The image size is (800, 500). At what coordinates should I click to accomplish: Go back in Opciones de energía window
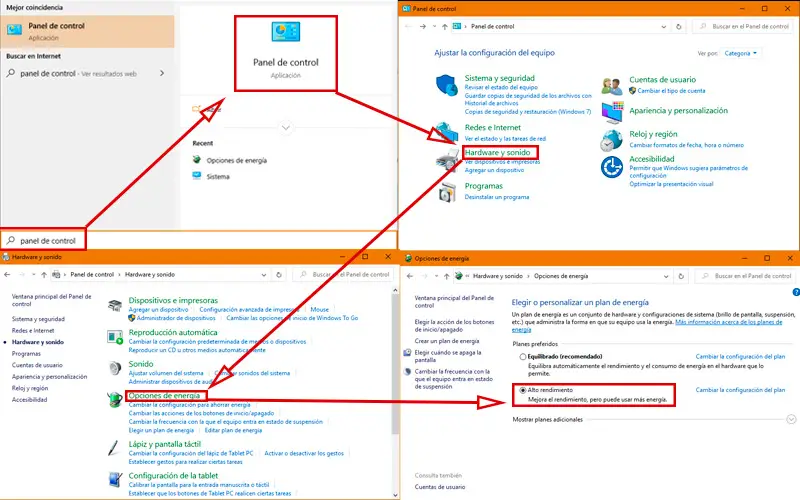coord(410,276)
